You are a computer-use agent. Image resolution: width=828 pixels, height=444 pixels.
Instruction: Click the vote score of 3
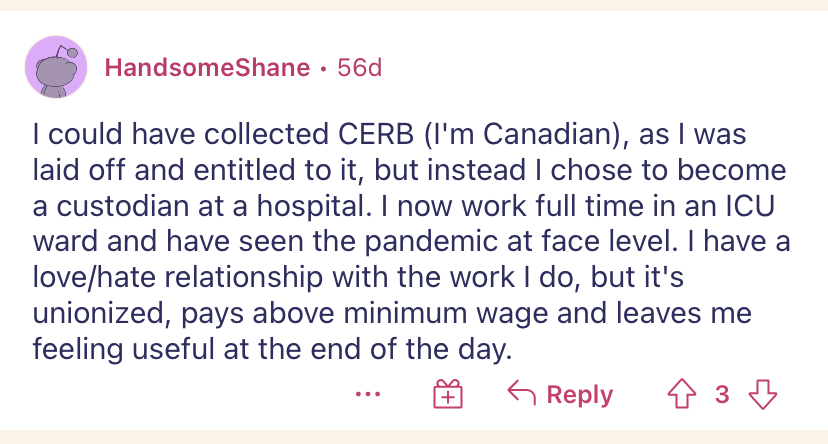tap(722, 394)
